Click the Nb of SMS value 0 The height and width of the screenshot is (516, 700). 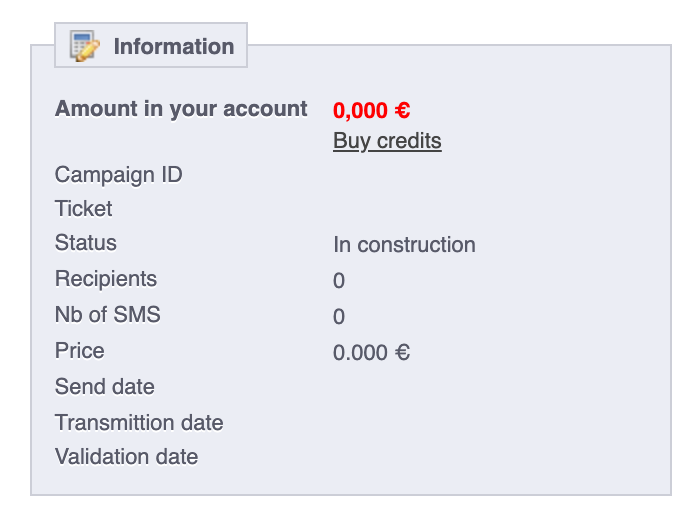(x=339, y=318)
